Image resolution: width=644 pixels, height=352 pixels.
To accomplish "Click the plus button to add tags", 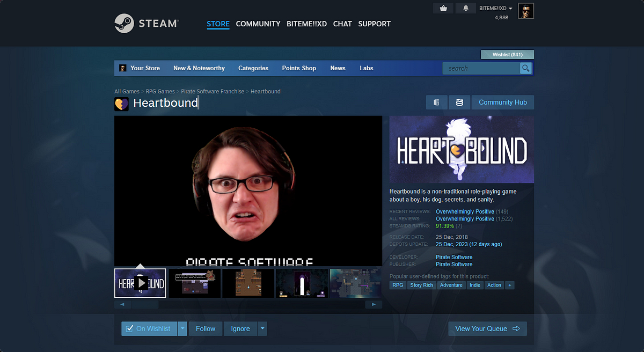I will coord(510,285).
